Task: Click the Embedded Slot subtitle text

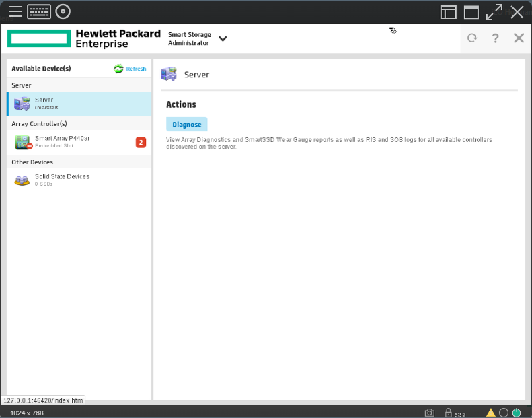Action: [x=54, y=145]
